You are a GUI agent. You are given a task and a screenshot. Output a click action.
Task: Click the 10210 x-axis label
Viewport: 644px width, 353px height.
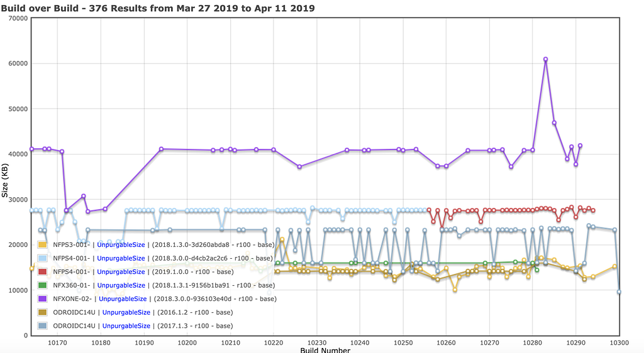[x=230, y=342]
